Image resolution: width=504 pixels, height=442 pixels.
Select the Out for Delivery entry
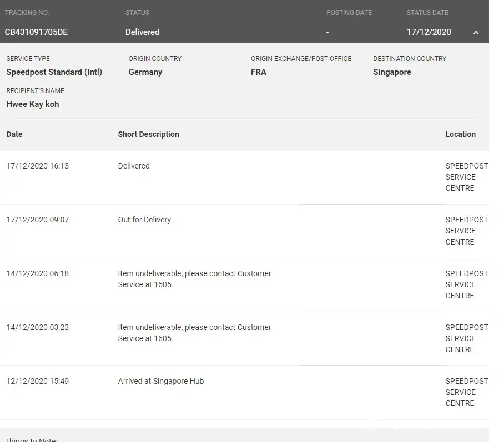pyautogui.click(x=144, y=220)
